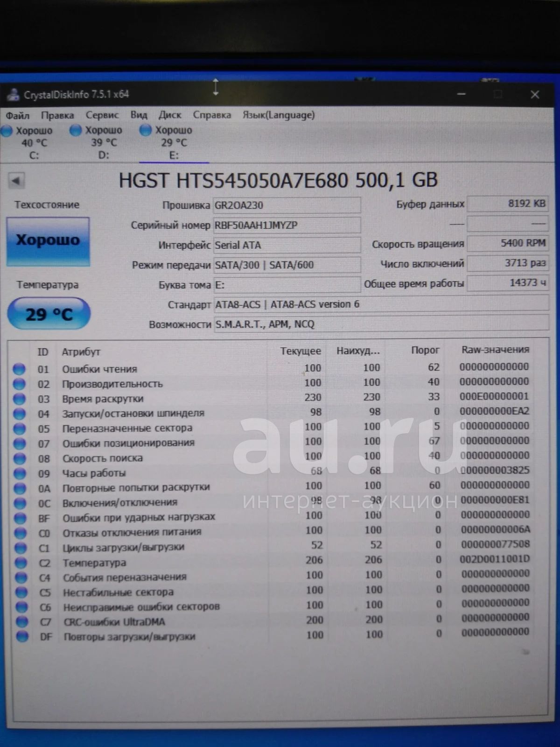Click status dot for Неисправимые ошибки секторов
This screenshot has width=560, height=747.
coord(21,607)
